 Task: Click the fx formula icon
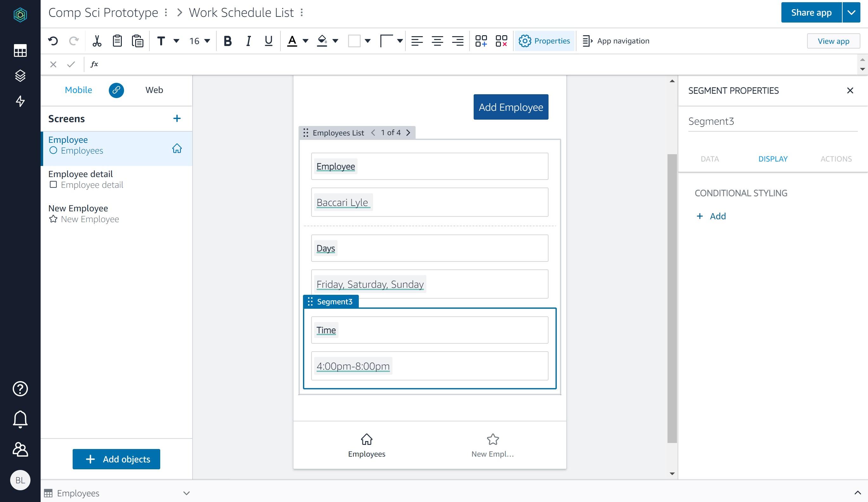94,64
